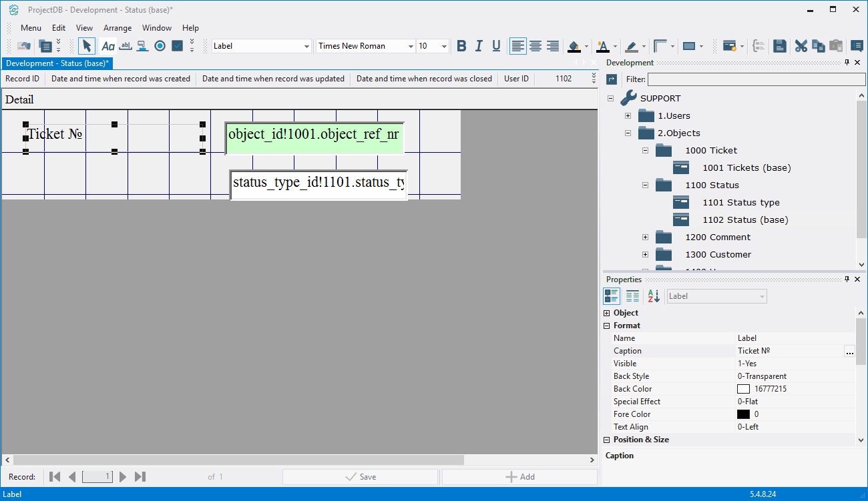
Task: Click the Back Color white swatch
Action: 743,389
